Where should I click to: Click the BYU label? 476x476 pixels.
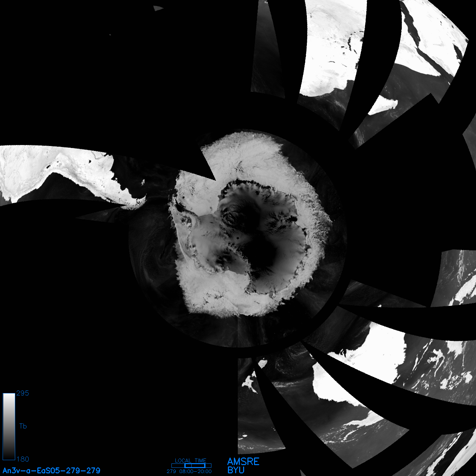[x=236, y=470]
